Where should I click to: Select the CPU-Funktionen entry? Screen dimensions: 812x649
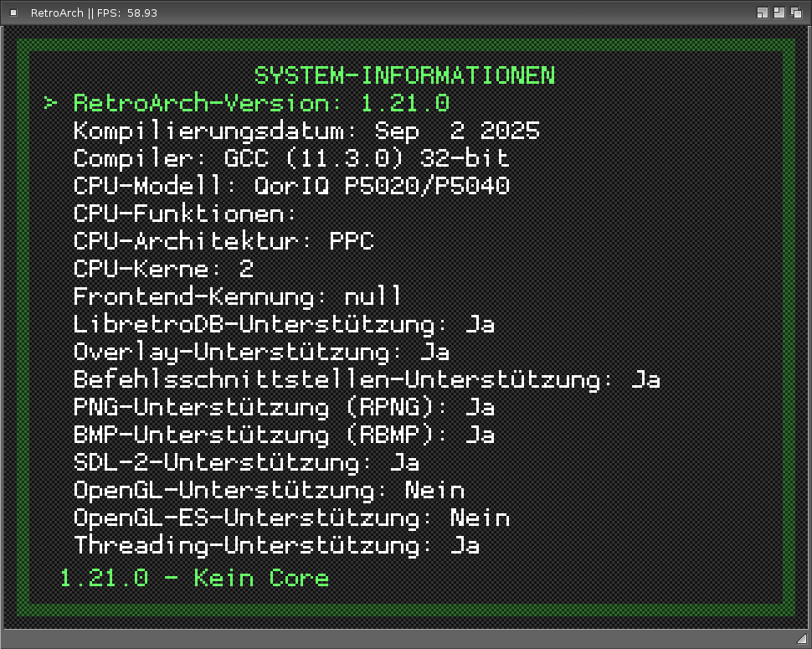coord(186,214)
